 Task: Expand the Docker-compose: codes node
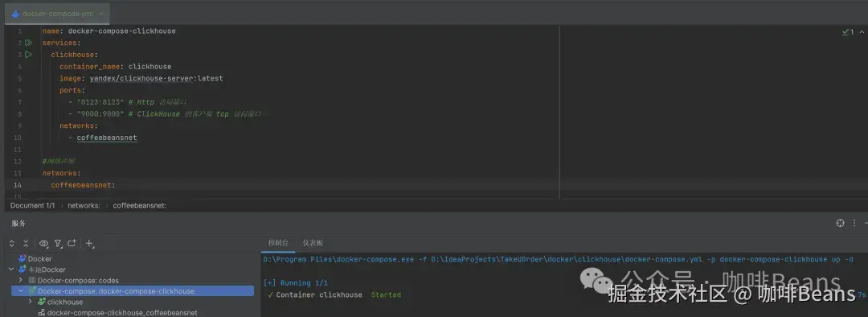pyautogui.click(x=21, y=281)
